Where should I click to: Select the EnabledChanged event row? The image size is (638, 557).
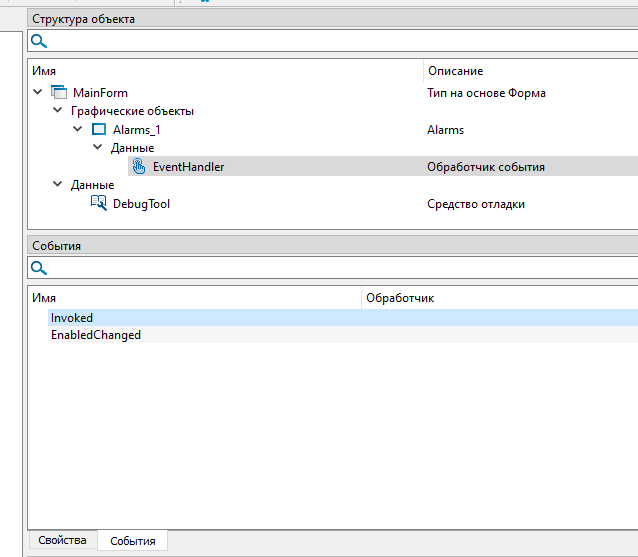[96, 335]
